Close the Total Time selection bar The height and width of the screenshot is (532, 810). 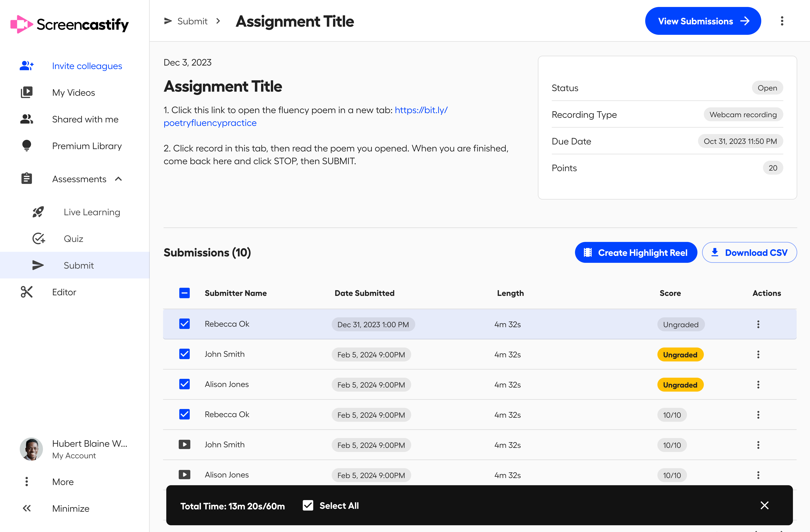[764, 506]
